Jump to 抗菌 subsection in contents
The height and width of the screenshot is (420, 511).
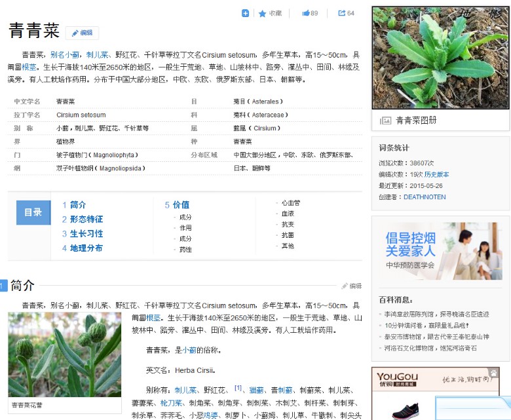(288, 235)
